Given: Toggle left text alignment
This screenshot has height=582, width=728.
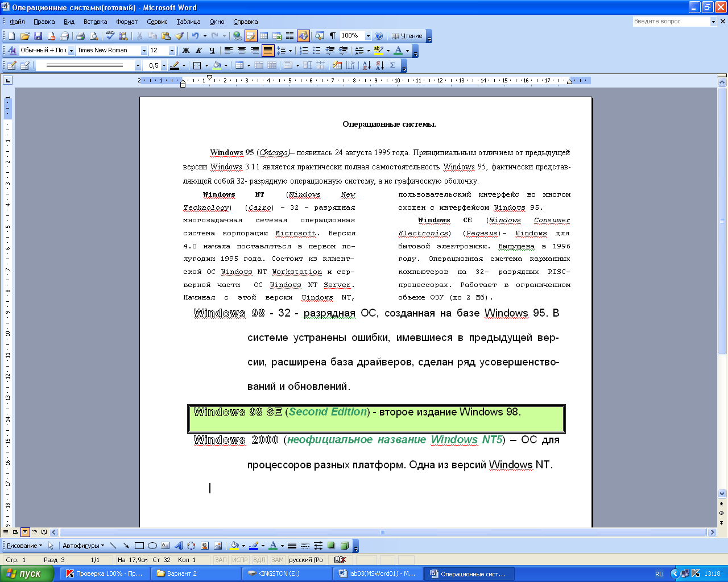Looking at the screenshot, I should [x=228, y=51].
